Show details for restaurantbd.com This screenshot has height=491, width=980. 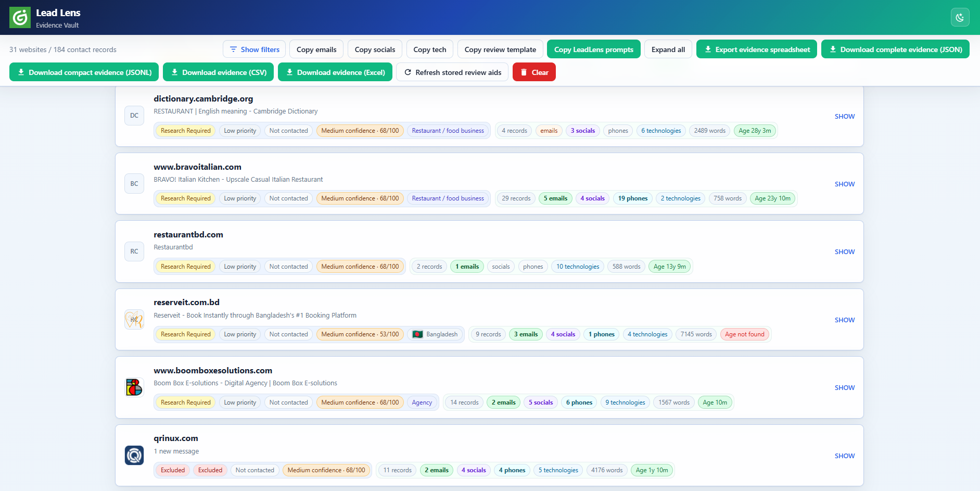pyautogui.click(x=844, y=251)
